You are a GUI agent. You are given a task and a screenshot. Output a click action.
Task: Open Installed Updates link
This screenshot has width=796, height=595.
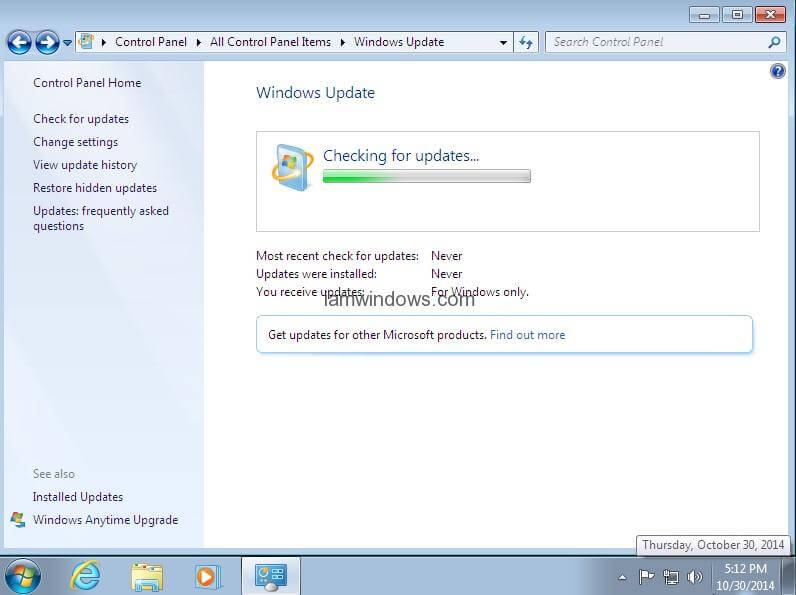coord(78,497)
